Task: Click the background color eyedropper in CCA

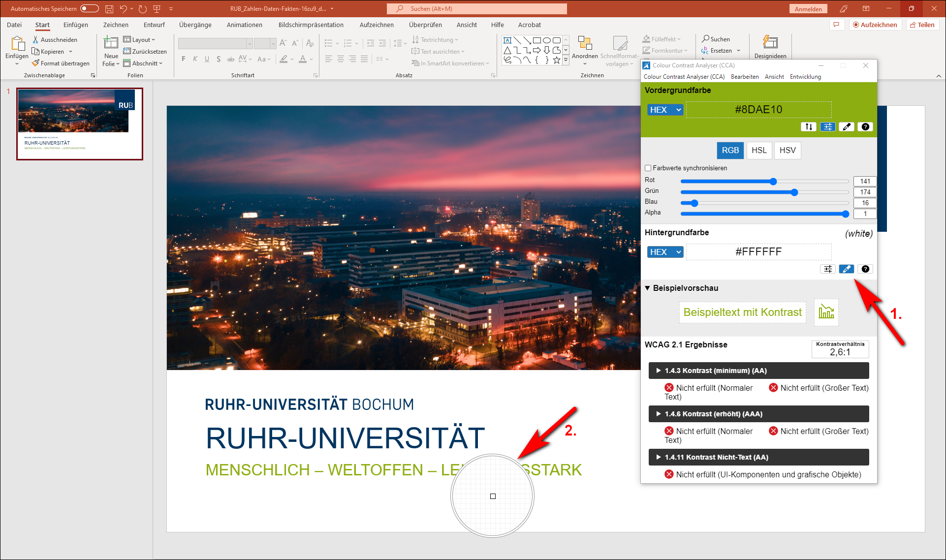Action: pyautogui.click(x=846, y=269)
